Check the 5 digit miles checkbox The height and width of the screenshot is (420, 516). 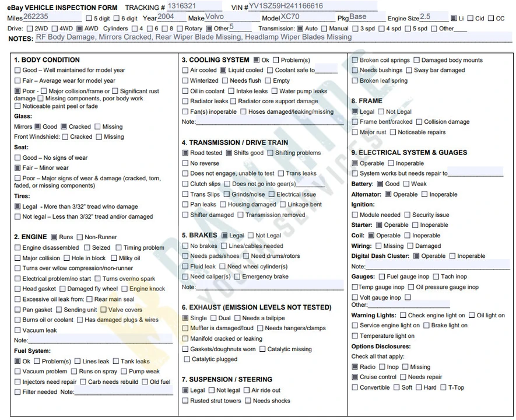tap(89, 19)
